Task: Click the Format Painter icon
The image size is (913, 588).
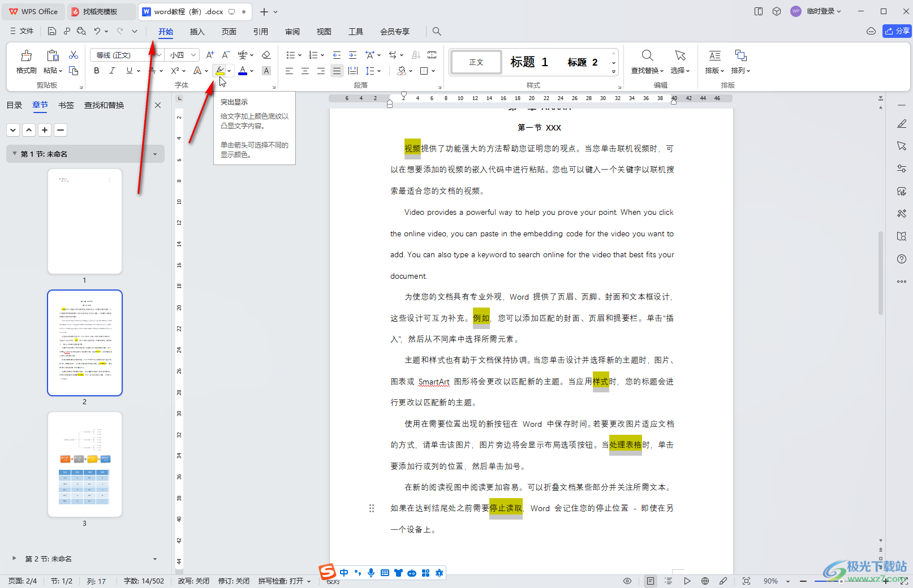Action: pos(27,55)
